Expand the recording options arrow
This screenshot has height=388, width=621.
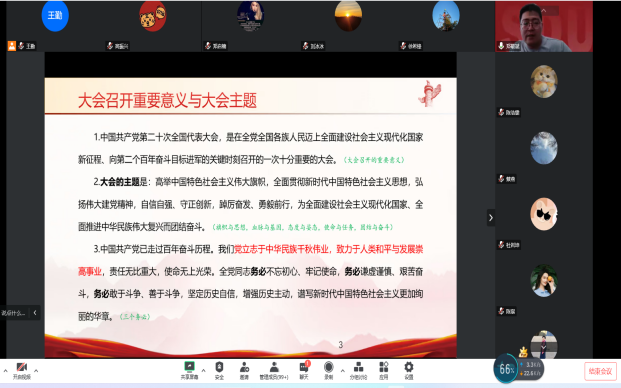point(343,371)
